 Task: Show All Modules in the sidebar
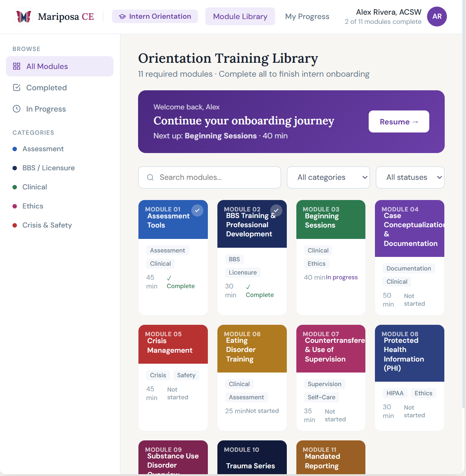pyautogui.click(x=59, y=66)
